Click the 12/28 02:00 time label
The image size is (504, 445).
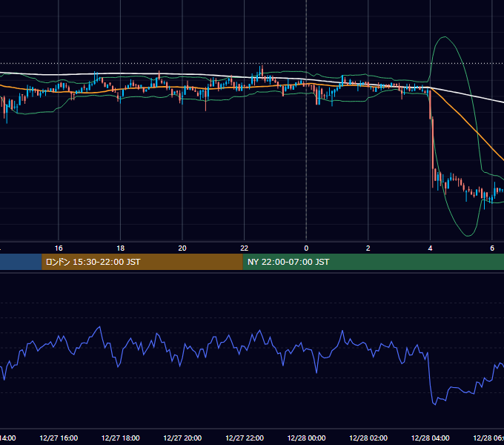coord(368,438)
